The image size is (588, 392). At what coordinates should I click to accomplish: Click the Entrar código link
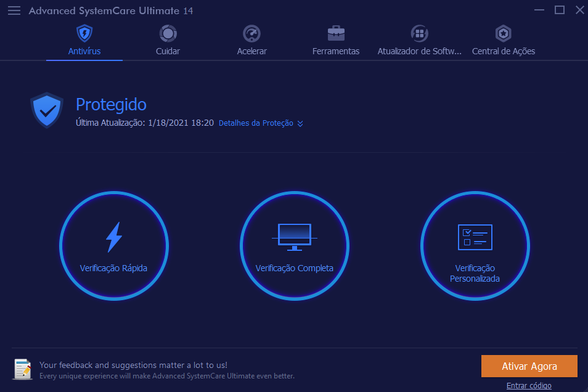[529, 386]
